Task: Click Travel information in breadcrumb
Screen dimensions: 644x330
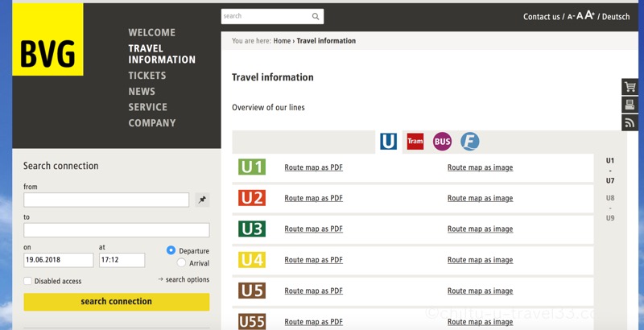Action: (326, 40)
